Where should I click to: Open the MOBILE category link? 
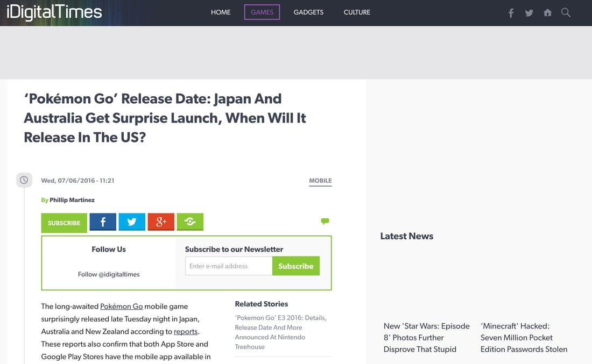tap(320, 181)
